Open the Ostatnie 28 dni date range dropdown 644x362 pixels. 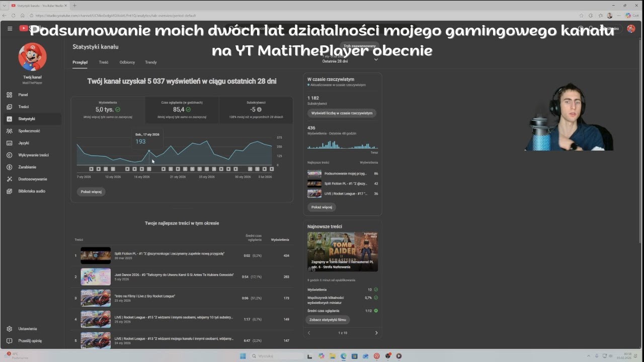click(350, 59)
